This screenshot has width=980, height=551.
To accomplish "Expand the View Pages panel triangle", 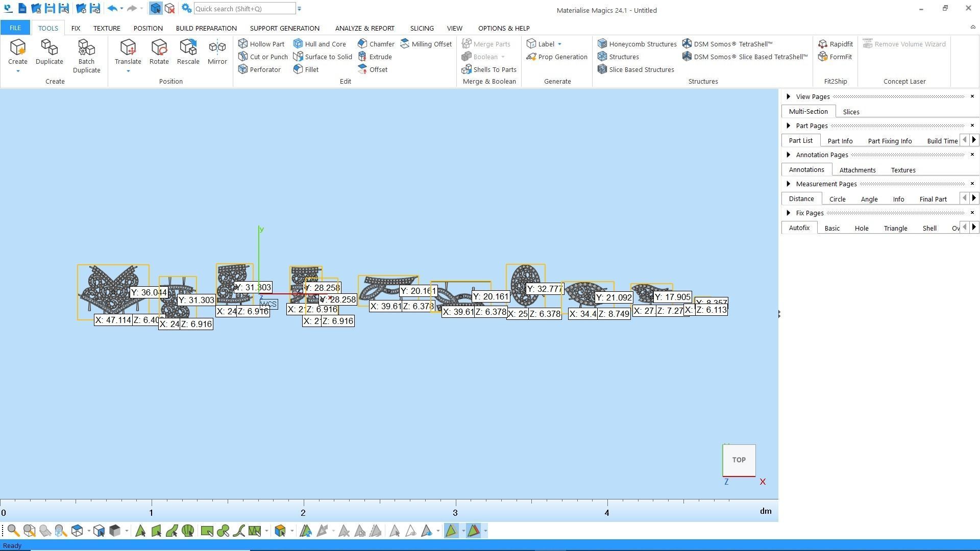I will (789, 96).
